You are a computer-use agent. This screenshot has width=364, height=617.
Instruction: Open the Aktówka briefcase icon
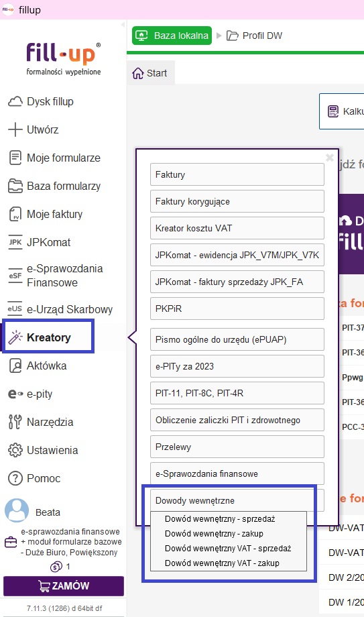click(15, 366)
